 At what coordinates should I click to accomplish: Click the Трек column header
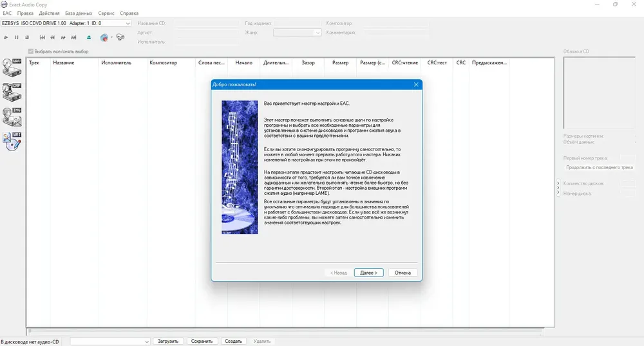pyautogui.click(x=39, y=63)
